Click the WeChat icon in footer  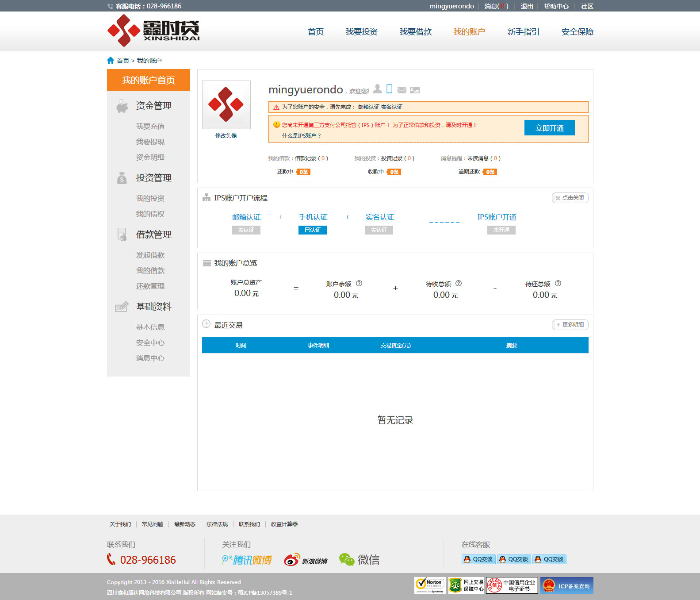[x=359, y=560]
